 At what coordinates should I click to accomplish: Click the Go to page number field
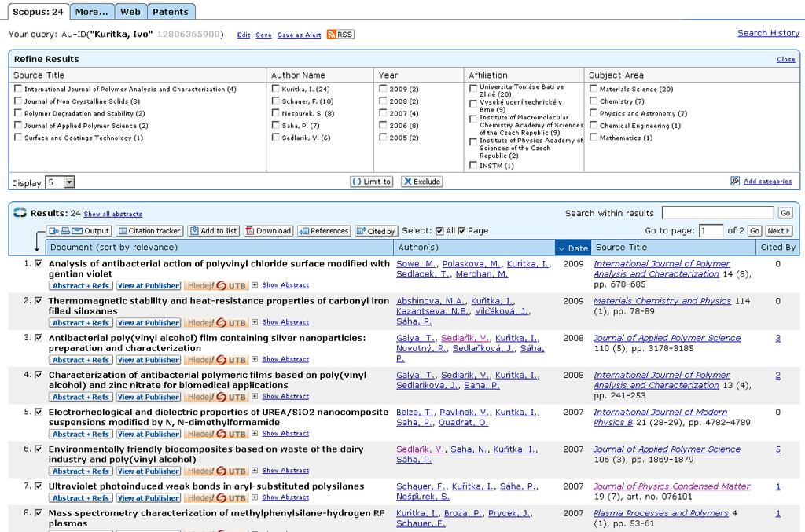coord(711,231)
